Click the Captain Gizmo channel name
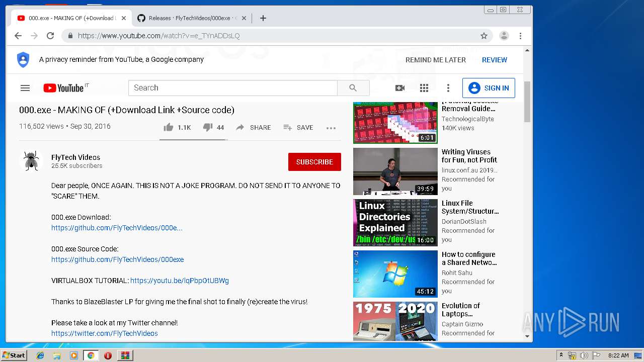644x362 pixels. click(x=462, y=324)
